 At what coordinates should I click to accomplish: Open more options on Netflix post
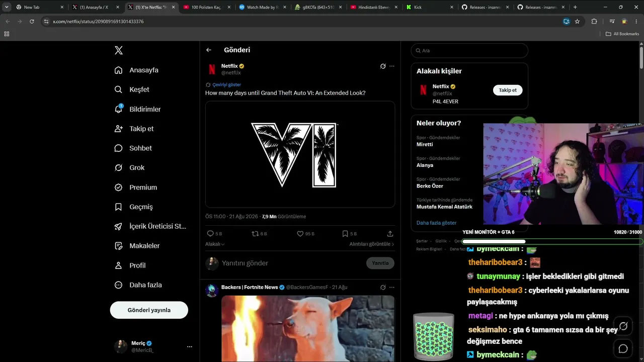click(x=392, y=66)
